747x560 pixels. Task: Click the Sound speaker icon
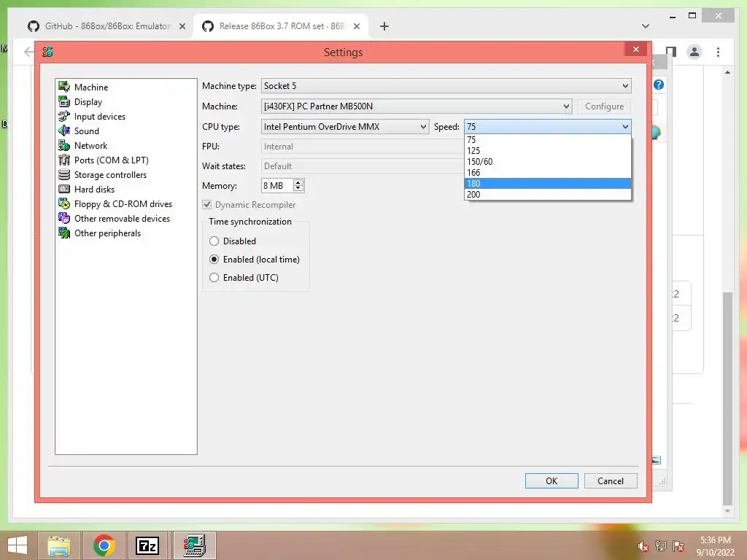(x=64, y=131)
